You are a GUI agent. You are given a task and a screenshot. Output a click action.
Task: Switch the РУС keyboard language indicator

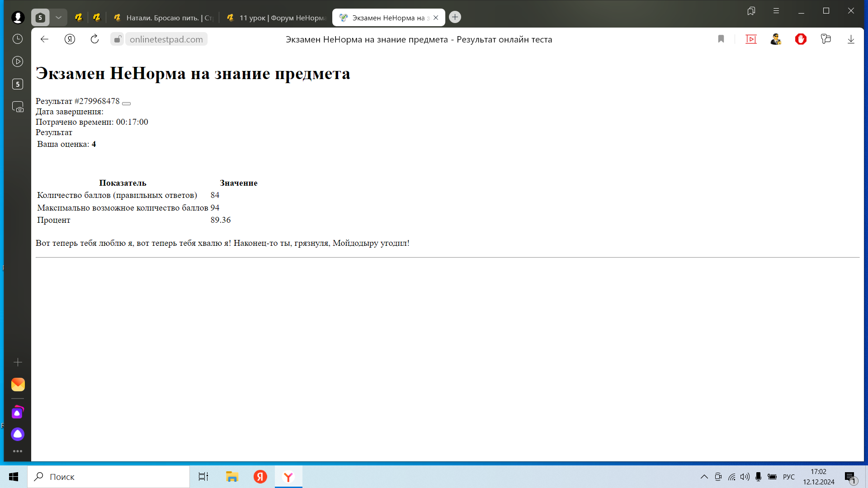(x=788, y=477)
